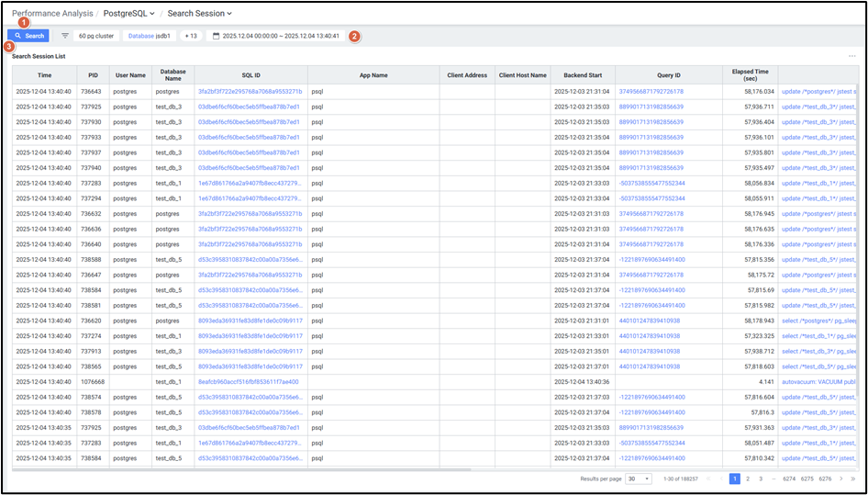
Task: Go to page 6275 of results
Action: click(807, 478)
